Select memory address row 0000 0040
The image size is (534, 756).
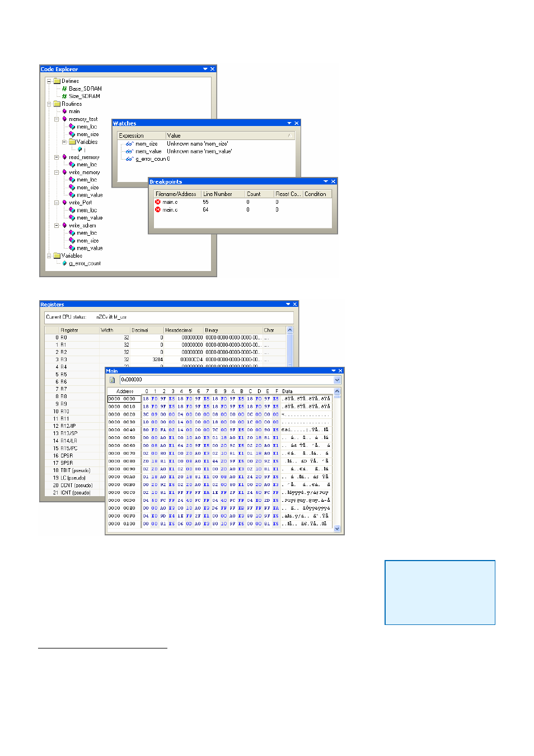219,430
